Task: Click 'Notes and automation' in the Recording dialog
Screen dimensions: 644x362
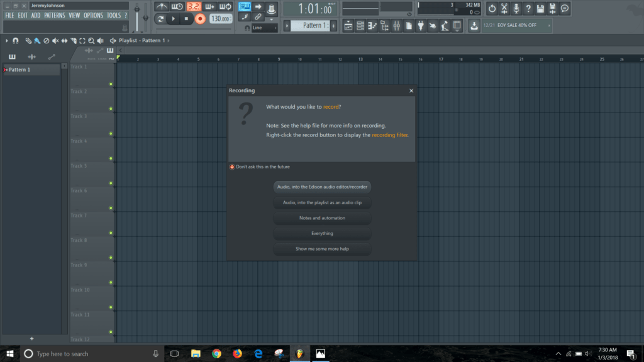Action: click(x=322, y=217)
